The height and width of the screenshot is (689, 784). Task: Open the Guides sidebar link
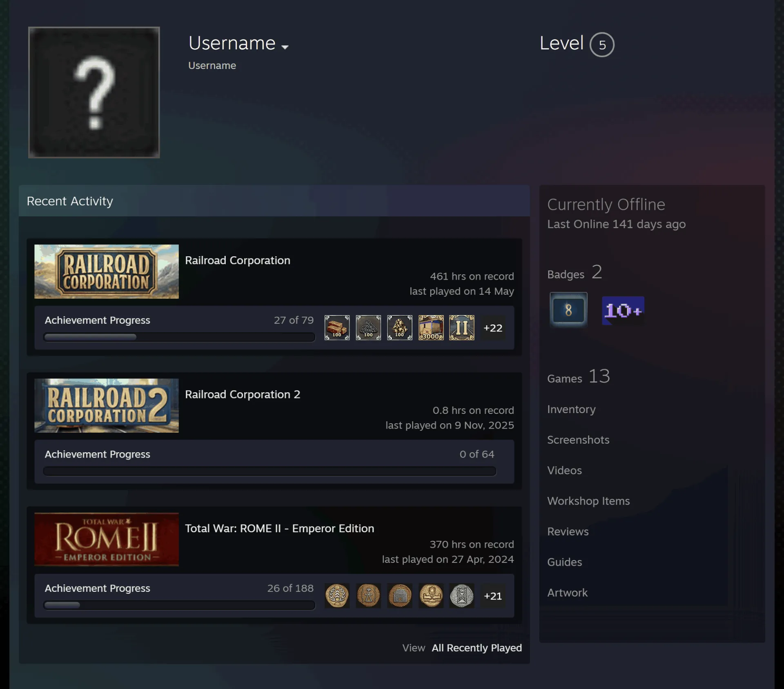(x=565, y=562)
